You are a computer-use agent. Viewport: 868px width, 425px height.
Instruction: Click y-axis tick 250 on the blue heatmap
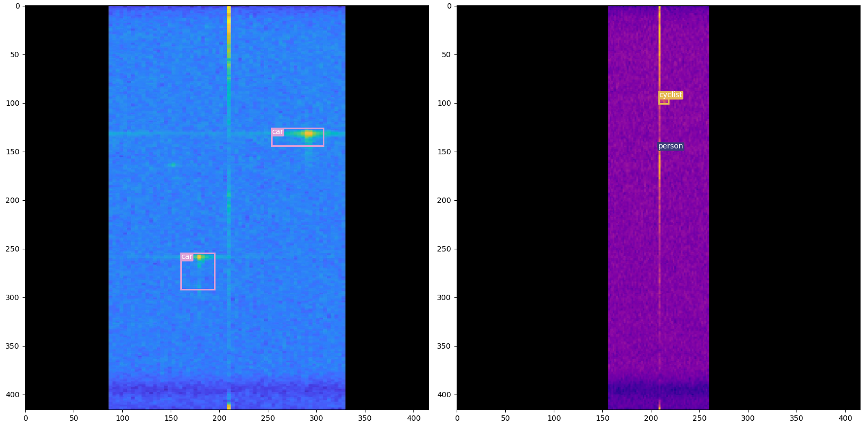pos(12,249)
